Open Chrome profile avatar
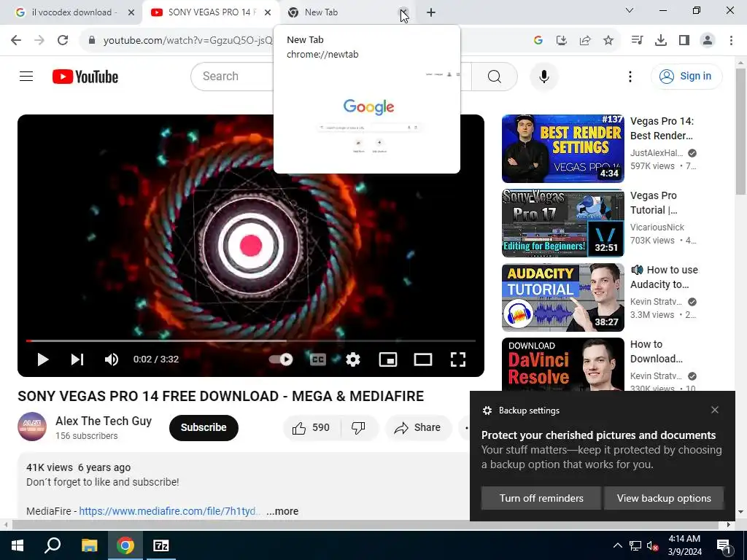This screenshot has width=747, height=560. 708,41
